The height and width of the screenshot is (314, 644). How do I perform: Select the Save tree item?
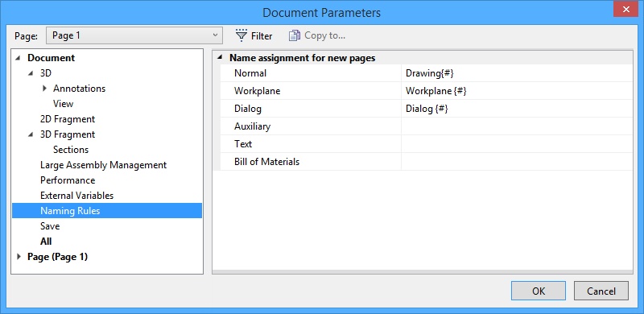(50, 226)
